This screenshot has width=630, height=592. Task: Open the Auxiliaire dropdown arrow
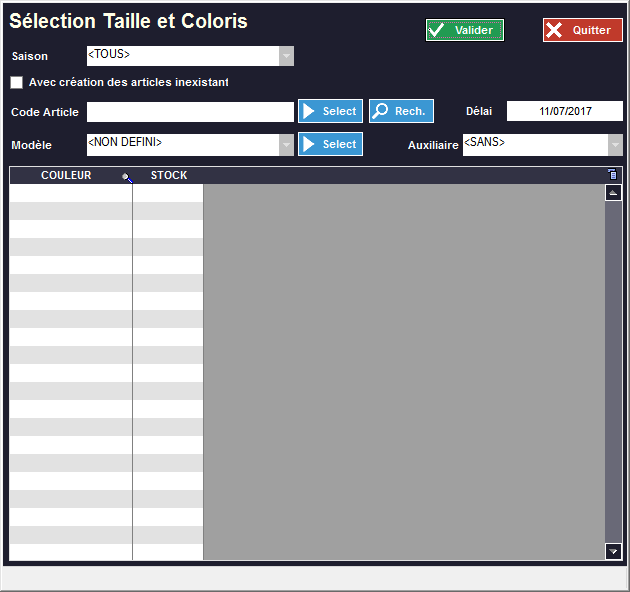coord(615,144)
